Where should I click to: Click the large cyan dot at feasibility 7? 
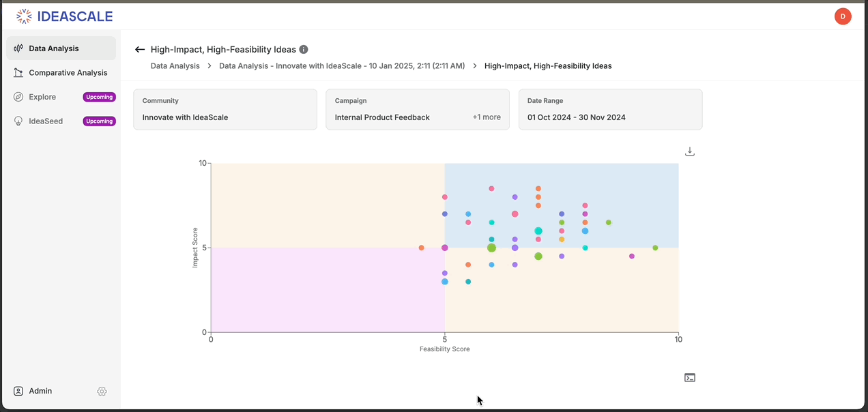[x=538, y=231]
